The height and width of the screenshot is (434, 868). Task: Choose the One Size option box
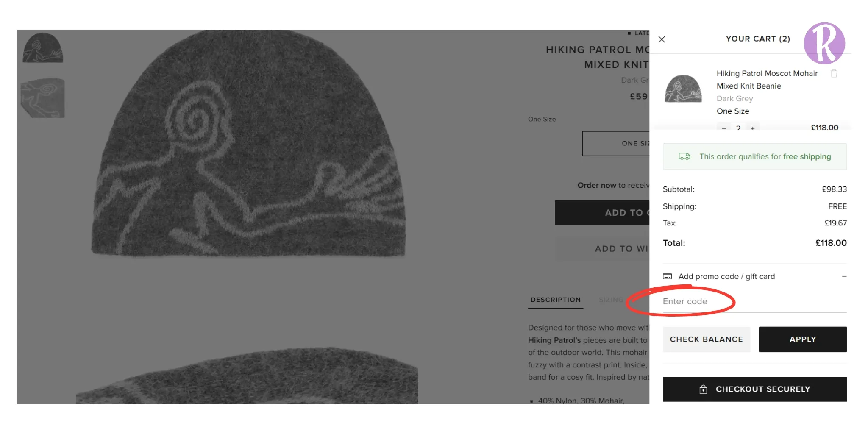[x=616, y=144]
